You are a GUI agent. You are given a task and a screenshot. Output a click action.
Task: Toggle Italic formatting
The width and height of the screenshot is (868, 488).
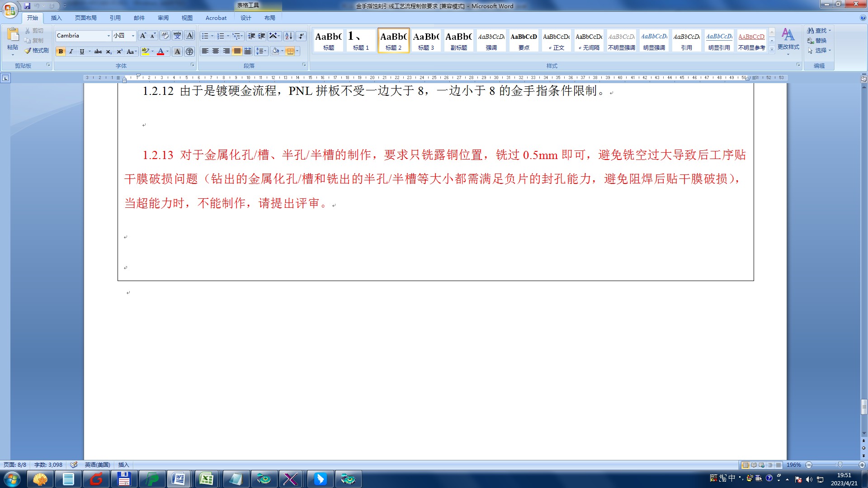(x=71, y=52)
